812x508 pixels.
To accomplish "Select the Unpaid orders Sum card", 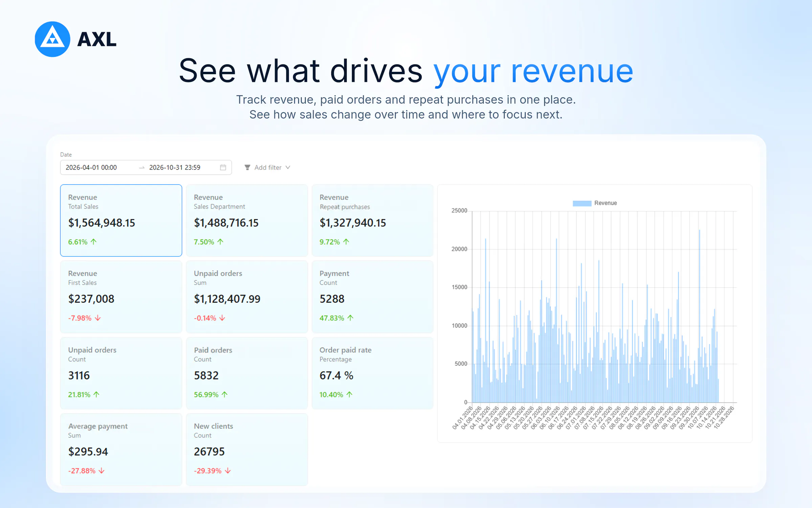I will point(247,297).
